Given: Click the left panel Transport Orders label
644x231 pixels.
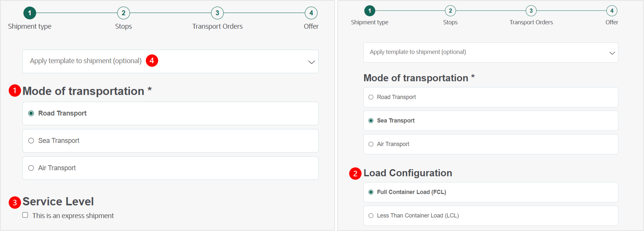Looking at the screenshot, I should (x=217, y=26).
